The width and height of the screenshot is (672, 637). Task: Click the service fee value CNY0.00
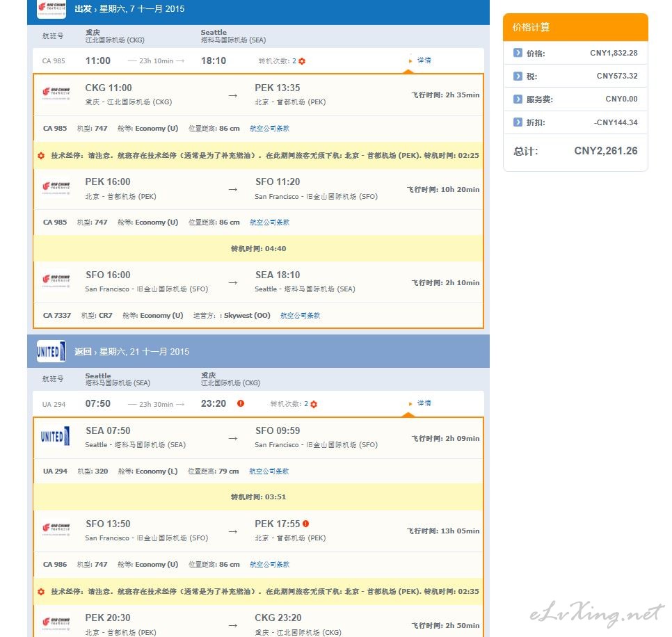coord(621,99)
